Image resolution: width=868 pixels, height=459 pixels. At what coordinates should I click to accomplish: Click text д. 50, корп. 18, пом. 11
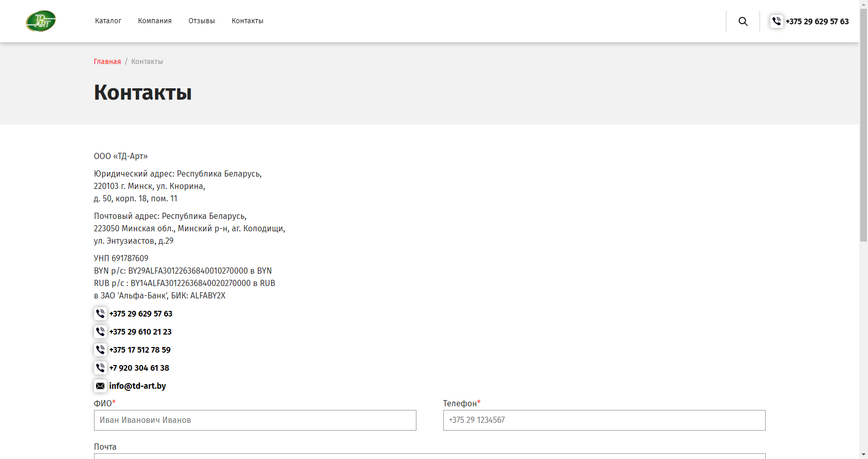pyautogui.click(x=135, y=198)
